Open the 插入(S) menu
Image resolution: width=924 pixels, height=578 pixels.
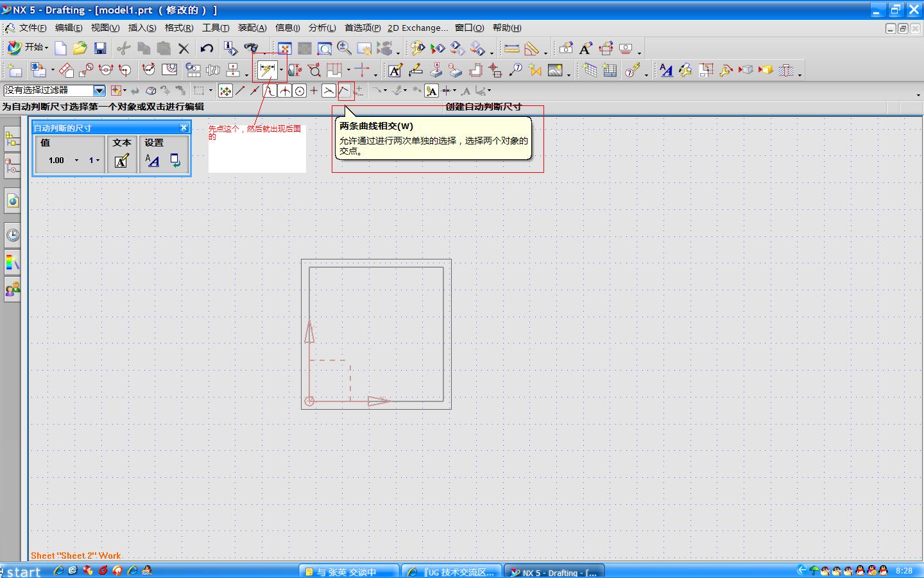142,28
